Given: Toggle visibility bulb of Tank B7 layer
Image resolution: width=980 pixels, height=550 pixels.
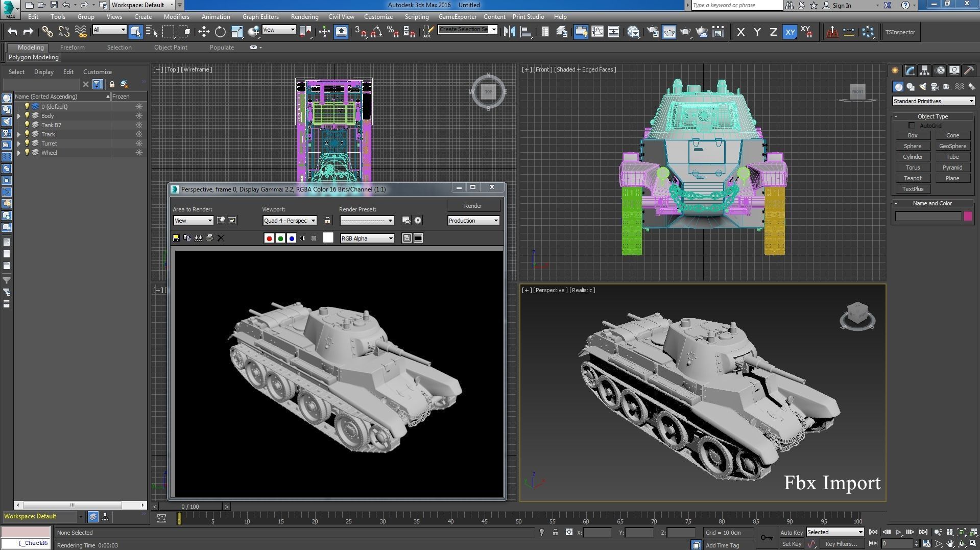Looking at the screenshot, I should tap(27, 125).
